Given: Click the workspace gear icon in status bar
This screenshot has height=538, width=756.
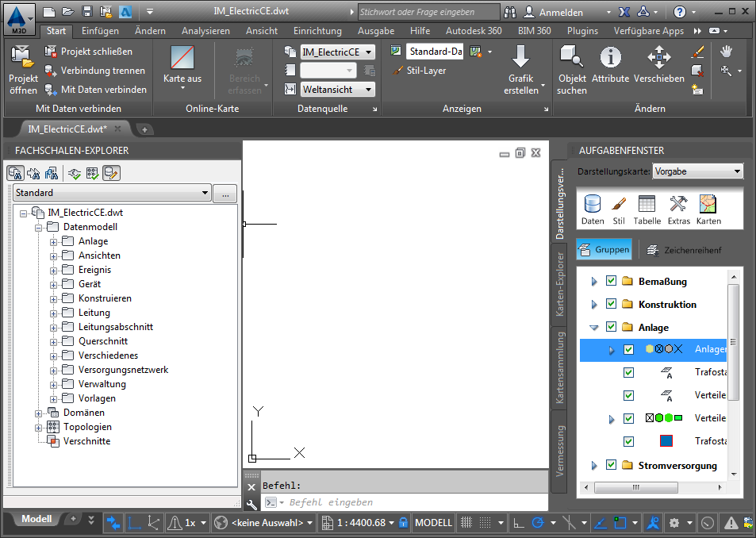Looking at the screenshot, I should [674, 523].
